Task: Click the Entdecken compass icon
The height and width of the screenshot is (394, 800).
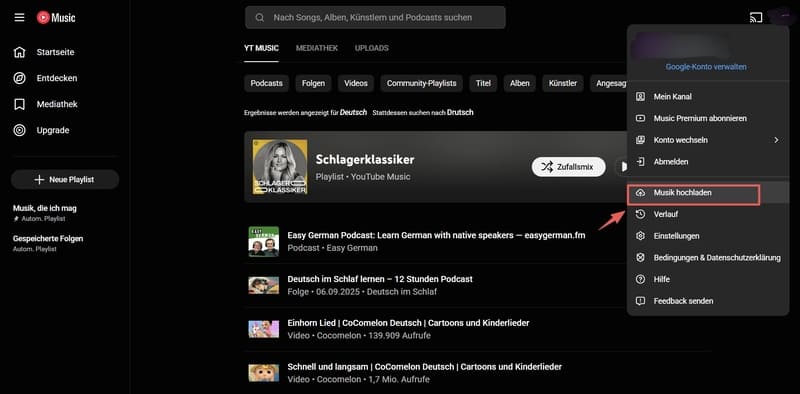Action: pos(19,78)
